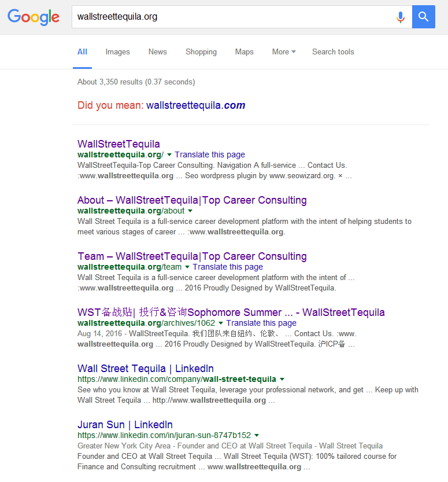Switch to the News tab
448x482 pixels.
(157, 51)
